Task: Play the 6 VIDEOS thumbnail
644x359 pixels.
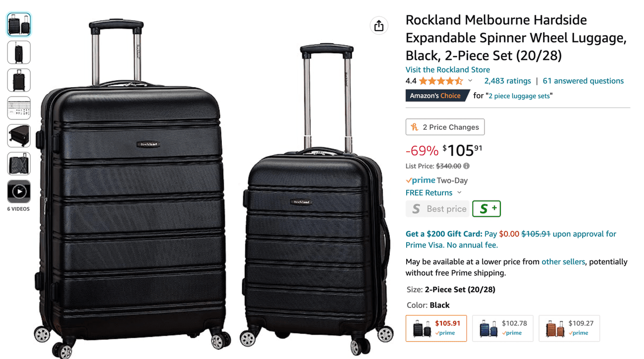Action: 18,191
